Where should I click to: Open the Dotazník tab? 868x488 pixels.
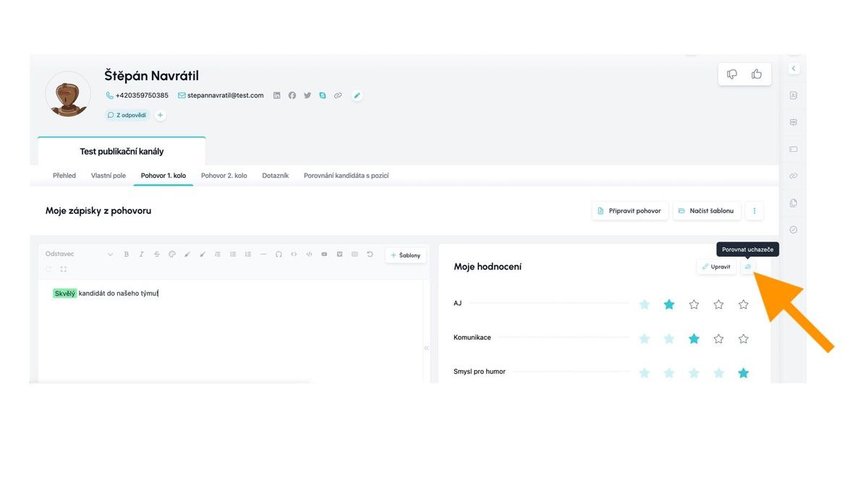pos(276,176)
